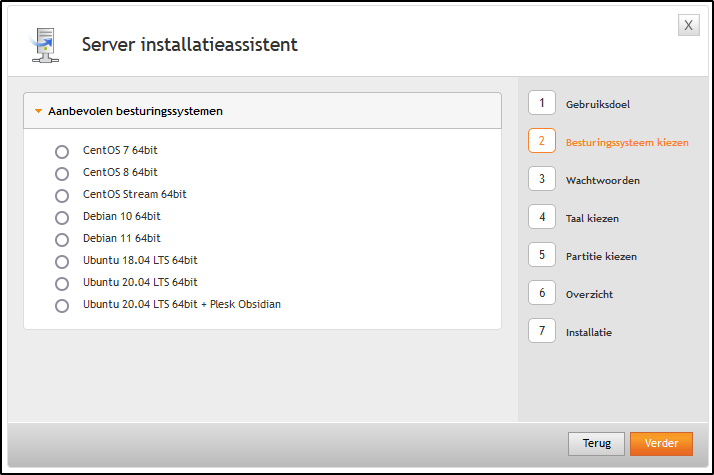
Task: Click the Ubuntu 18.04 LTS 64bit label
Action: point(140,260)
